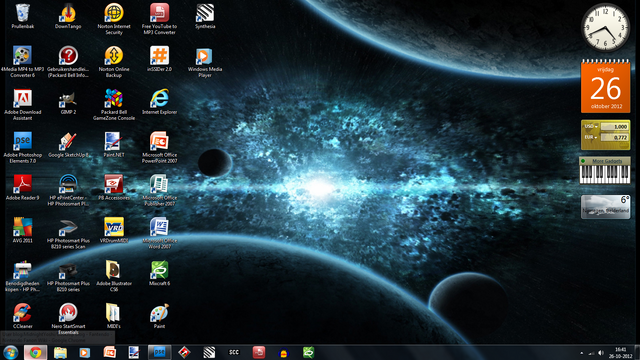The width and height of the screenshot is (640, 360).
Task: Open Google SketchUp 8 shortcut
Action: (x=68, y=145)
